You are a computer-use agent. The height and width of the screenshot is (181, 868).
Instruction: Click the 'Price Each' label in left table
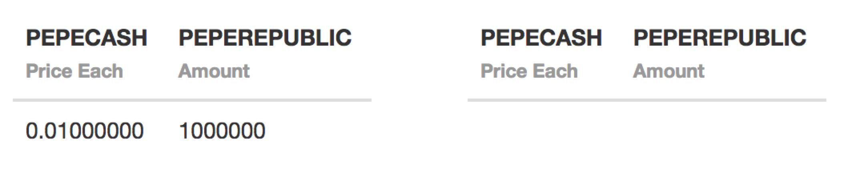74,71
